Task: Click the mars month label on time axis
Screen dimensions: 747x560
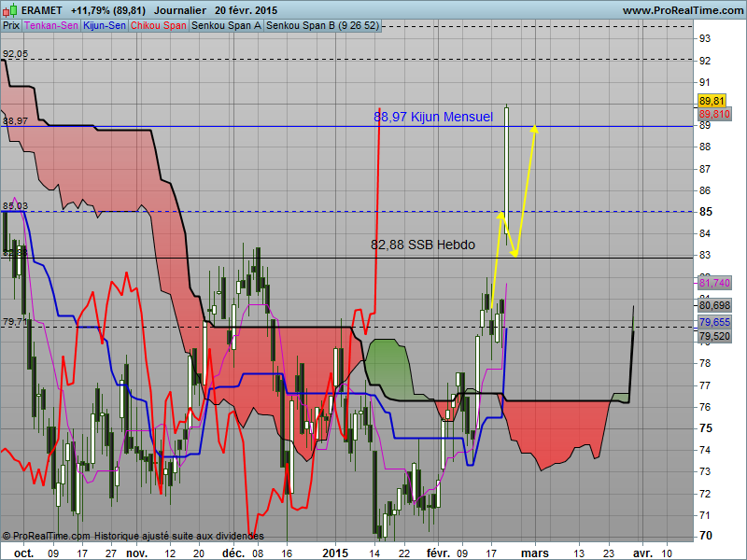Action: [535, 553]
